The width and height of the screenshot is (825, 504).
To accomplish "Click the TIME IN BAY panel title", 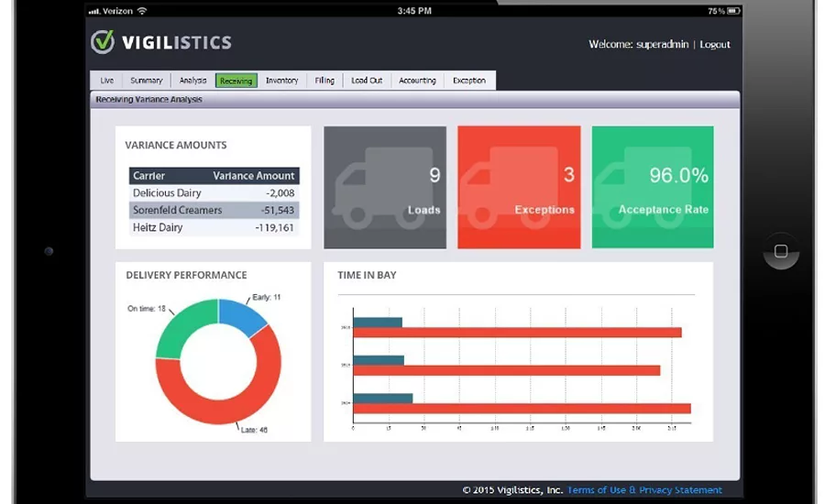I will coord(367,275).
